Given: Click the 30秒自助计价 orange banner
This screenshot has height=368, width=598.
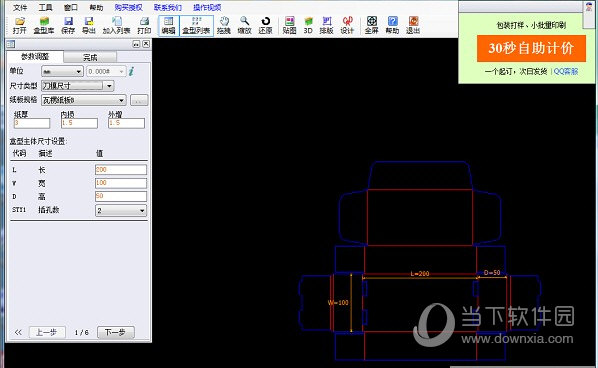Looking at the screenshot, I should tap(531, 48).
